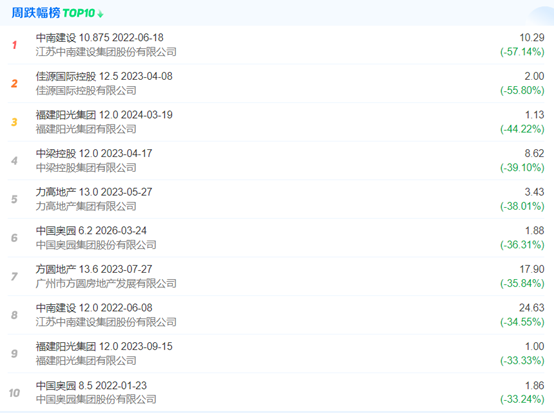Click the -57.14% weekly change value
This screenshot has height=413, width=554.
pyautogui.click(x=522, y=52)
